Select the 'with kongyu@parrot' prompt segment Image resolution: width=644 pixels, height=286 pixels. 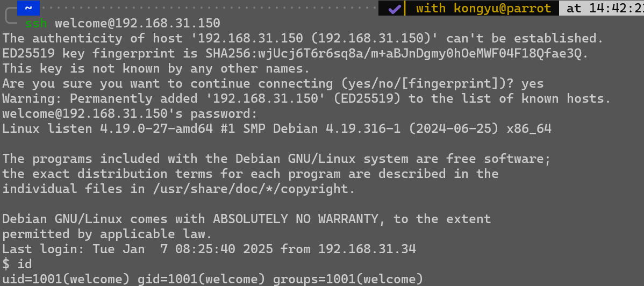(x=483, y=8)
